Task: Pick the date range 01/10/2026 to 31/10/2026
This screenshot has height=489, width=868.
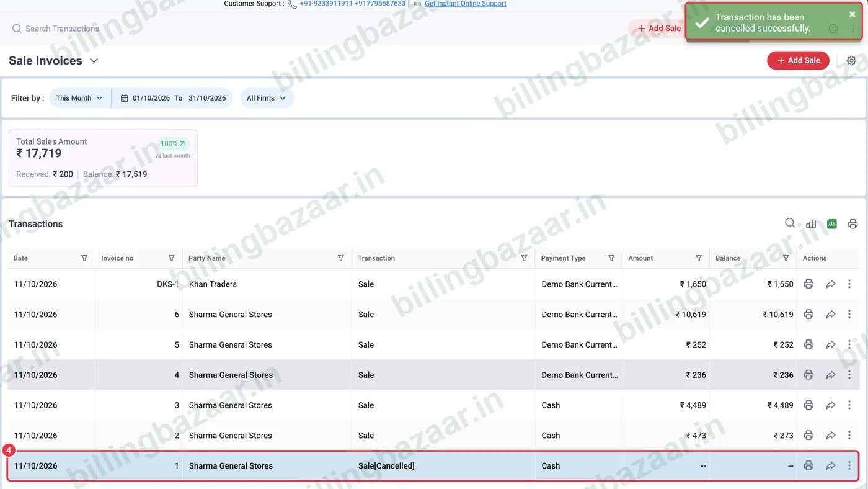Action: click(x=173, y=98)
